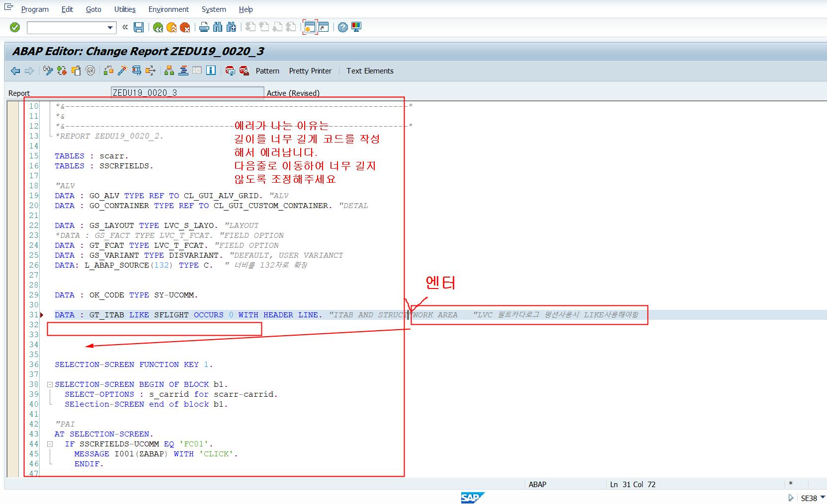Click the Report name field ZEDU19_0020_3
Image resolution: width=827 pixels, height=504 pixels.
point(187,92)
